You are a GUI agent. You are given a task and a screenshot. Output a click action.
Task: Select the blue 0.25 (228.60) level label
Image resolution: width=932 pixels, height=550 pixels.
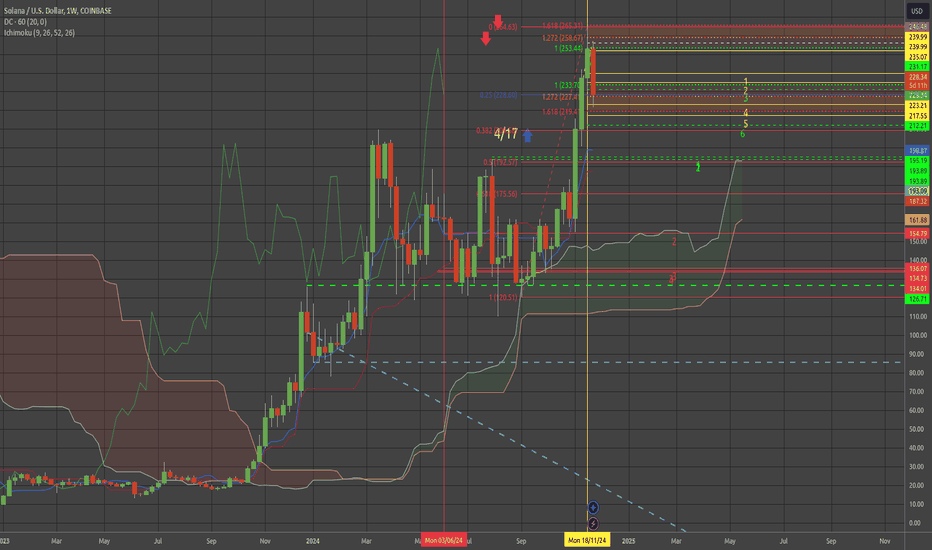(499, 95)
